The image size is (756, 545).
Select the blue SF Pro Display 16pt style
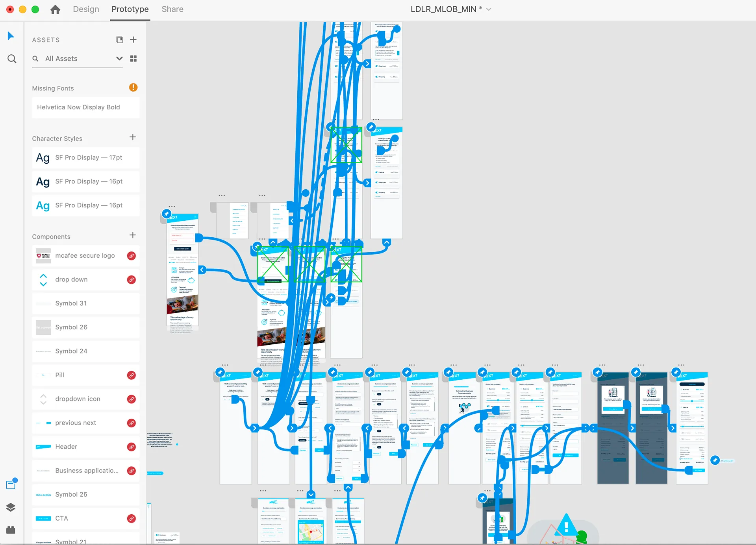86,205
